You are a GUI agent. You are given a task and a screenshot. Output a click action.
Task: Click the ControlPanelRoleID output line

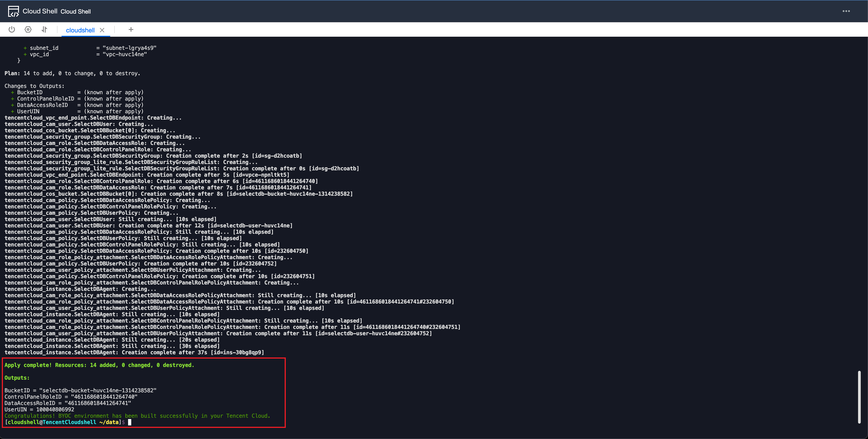[x=71, y=397]
